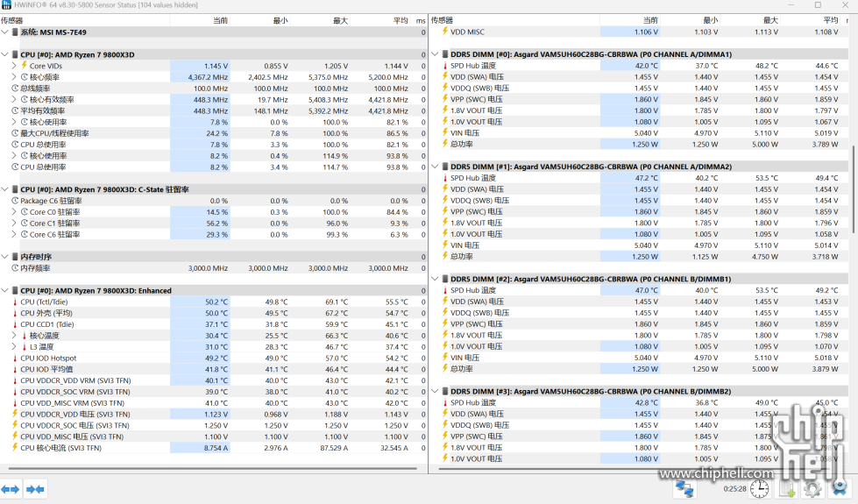Click the logging sheet icon with green plus
858x504 pixels.
(787, 489)
